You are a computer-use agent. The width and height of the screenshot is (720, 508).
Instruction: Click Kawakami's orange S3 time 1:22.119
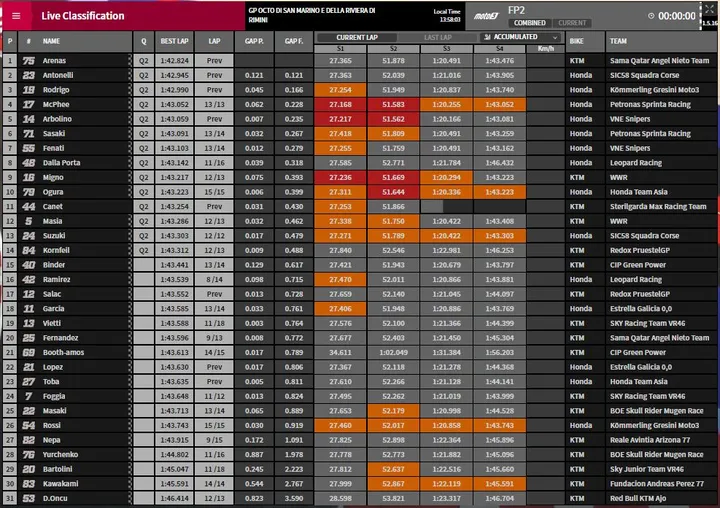[446, 484]
